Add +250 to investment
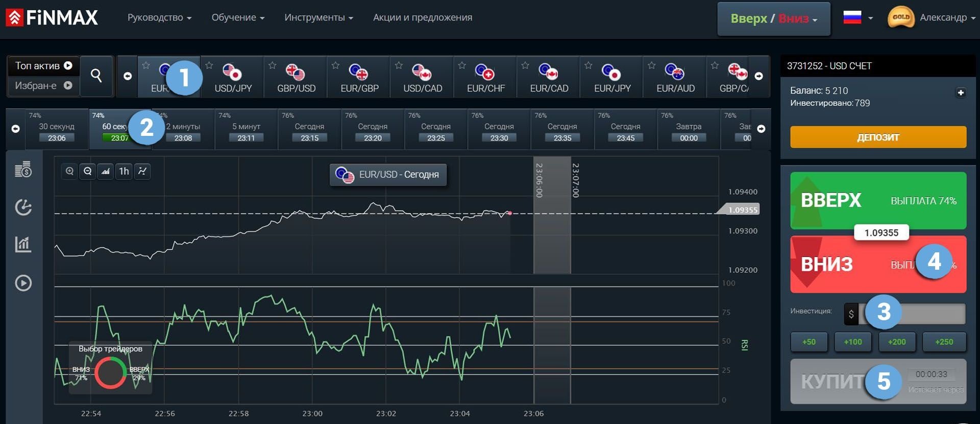Screen dimensions: 980x424 pyautogui.click(x=944, y=342)
